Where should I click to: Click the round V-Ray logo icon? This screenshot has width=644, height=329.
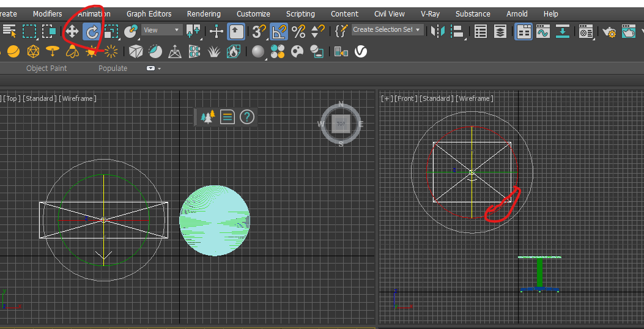click(361, 52)
